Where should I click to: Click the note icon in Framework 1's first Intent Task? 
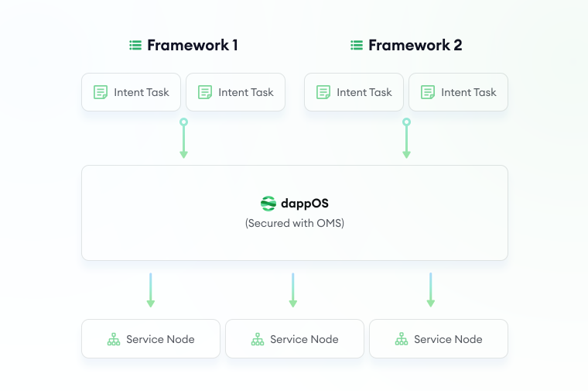101,92
